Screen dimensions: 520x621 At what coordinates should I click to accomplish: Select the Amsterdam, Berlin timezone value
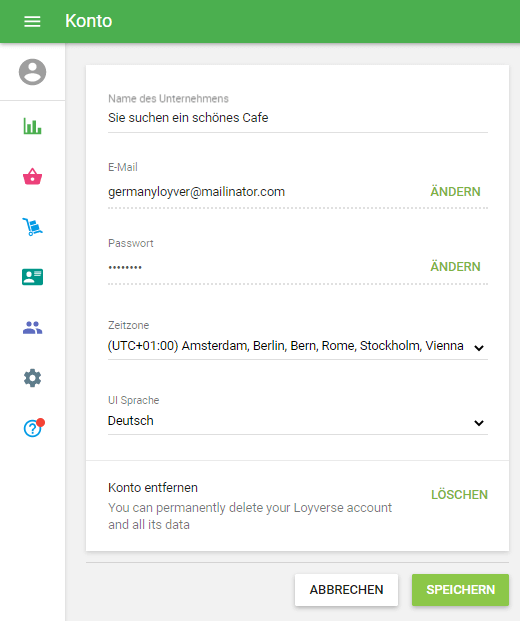pyautogui.click(x=286, y=346)
